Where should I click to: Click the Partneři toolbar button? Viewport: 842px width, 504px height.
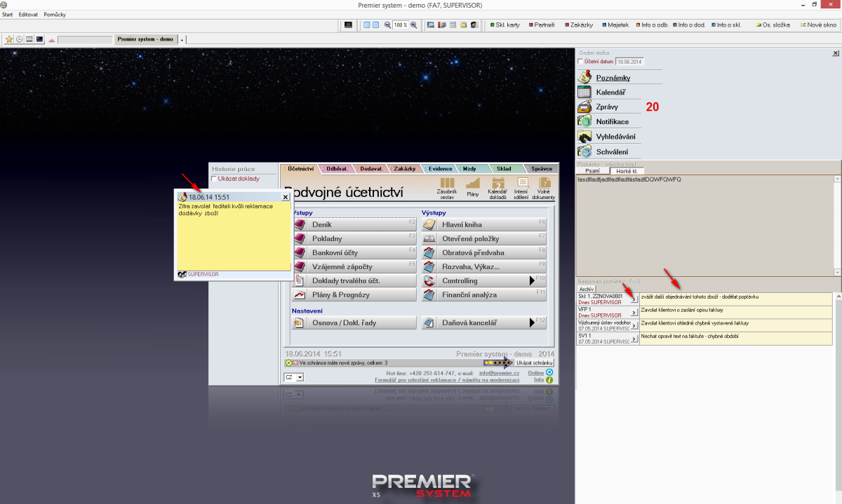(541, 25)
